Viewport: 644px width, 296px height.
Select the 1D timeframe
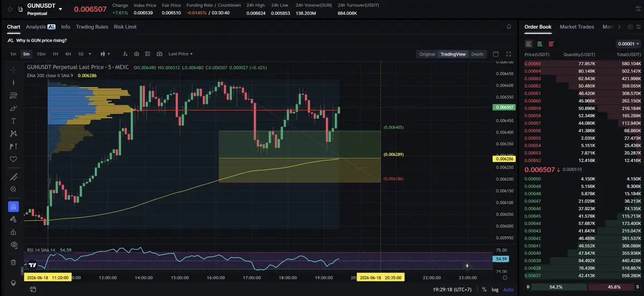click(81, 54)
